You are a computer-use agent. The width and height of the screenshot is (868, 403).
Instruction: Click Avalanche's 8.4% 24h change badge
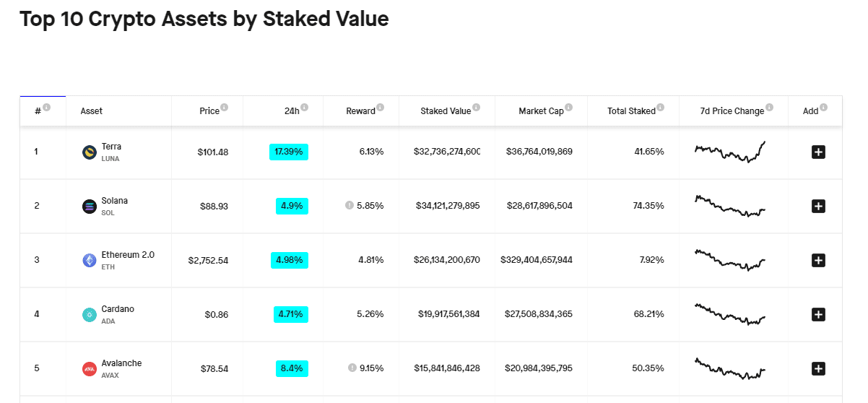pyautogui.click(x=292, y=368)
